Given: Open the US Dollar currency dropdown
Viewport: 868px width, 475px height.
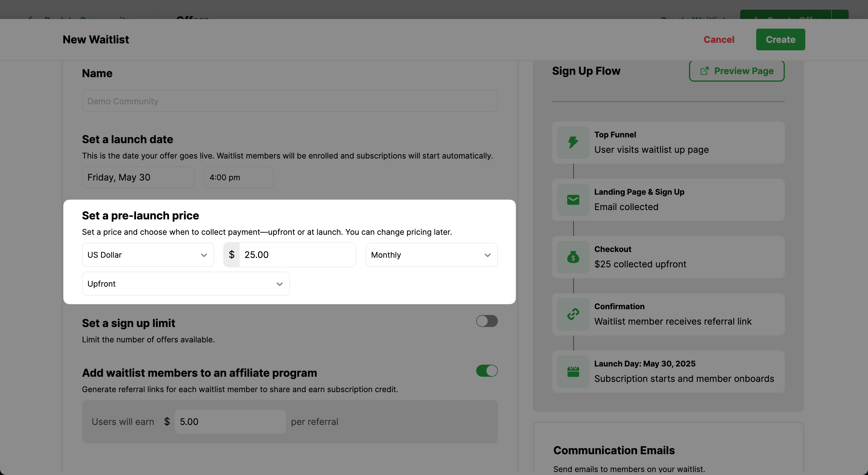Looking at the screenshot, I should point(148,255).
